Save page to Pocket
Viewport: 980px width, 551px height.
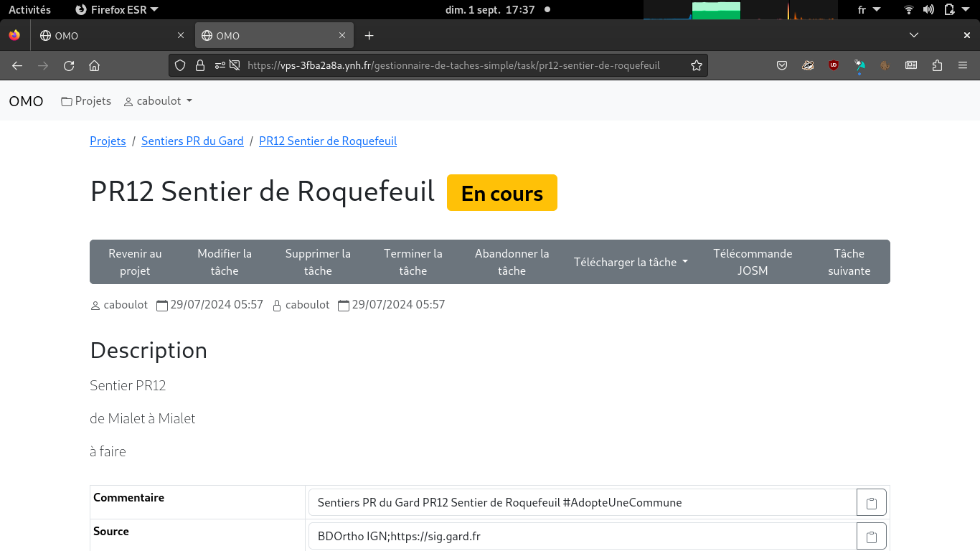coord(782,65)
